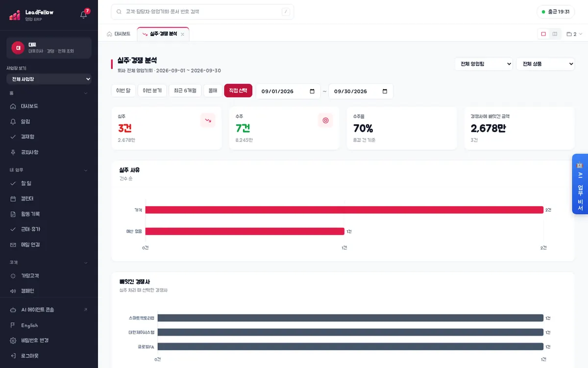Viewport: 588px width, 368px height.
Task: Click the 직접 선택 button
Action: click(x=238, y=91)
